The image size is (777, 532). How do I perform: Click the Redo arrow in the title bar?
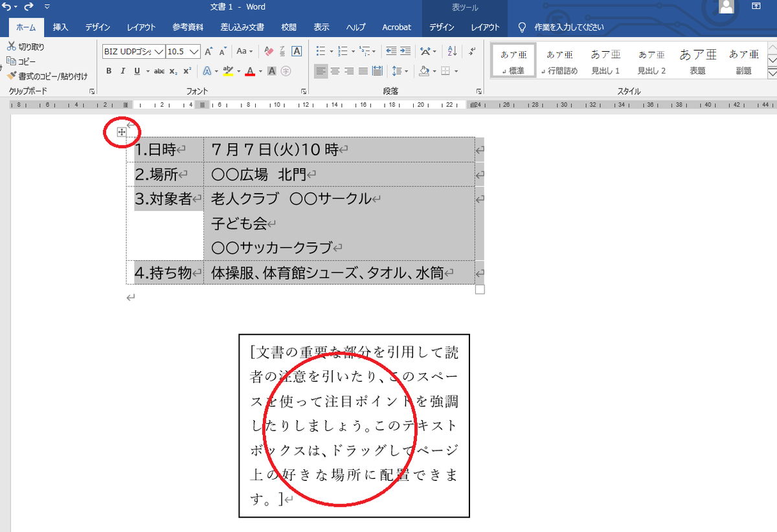coord(28,6)
